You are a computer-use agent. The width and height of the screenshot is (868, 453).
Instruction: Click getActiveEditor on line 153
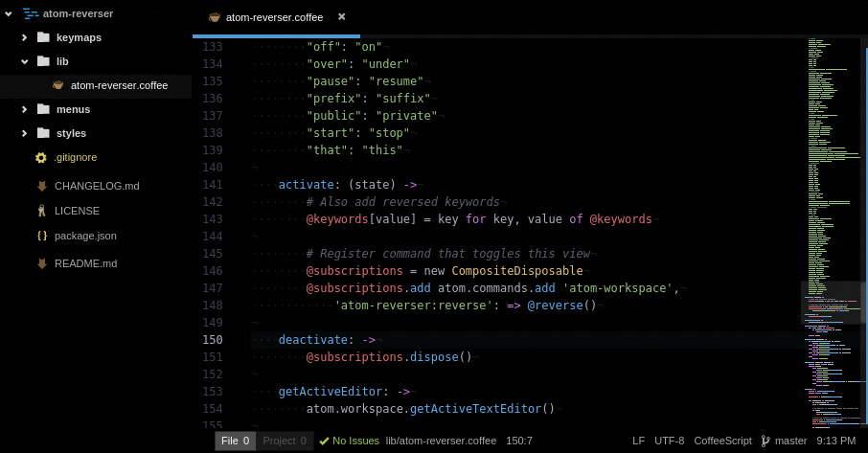(x=330, y=392)
